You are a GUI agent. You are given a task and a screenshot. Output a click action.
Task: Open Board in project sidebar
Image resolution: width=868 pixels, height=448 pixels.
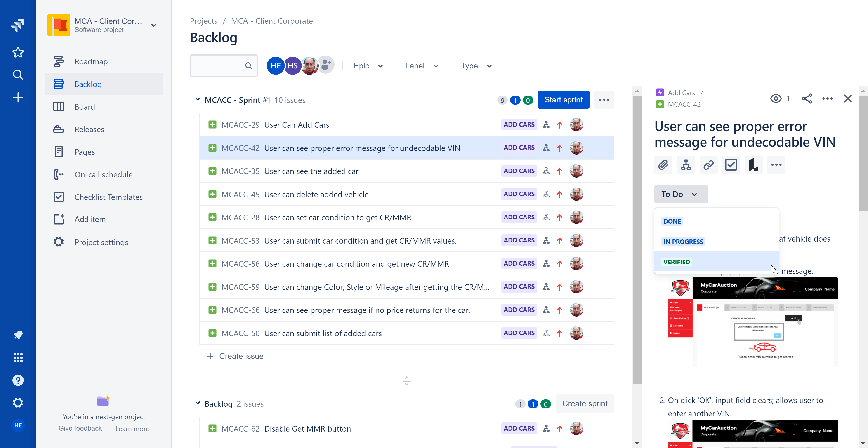(x=104, y=107)
